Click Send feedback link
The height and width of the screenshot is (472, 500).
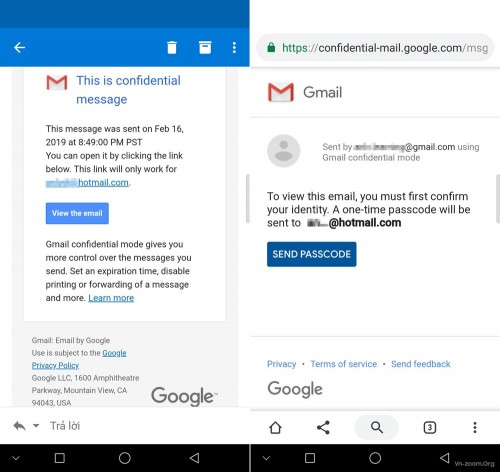pos(421,364)
